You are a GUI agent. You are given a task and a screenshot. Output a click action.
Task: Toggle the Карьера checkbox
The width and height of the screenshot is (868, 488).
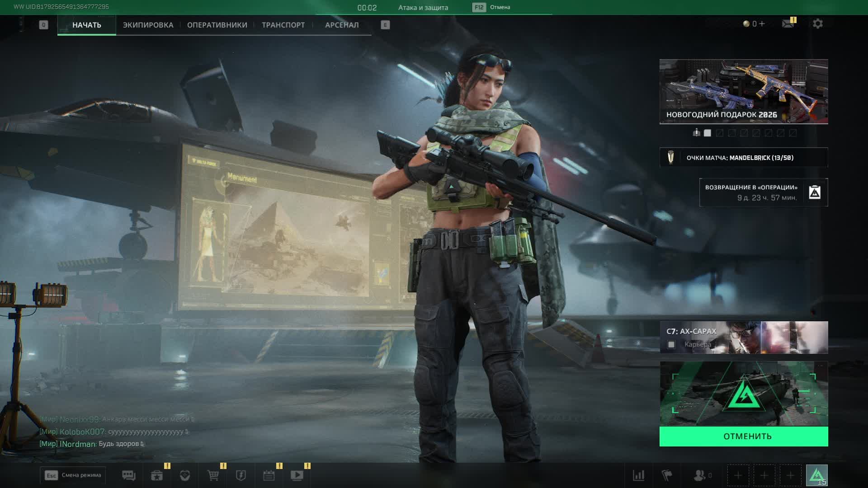click(671, 345)
